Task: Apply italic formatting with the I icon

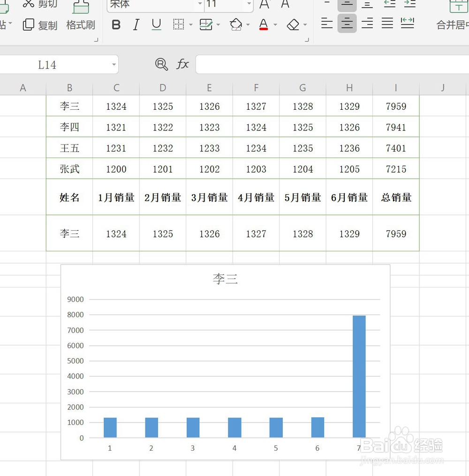Action: click(136, 25)
